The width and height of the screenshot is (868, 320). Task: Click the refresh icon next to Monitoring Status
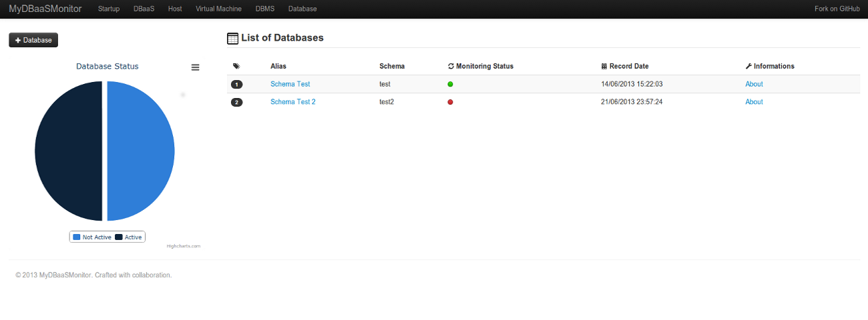(x=451, y=66)
